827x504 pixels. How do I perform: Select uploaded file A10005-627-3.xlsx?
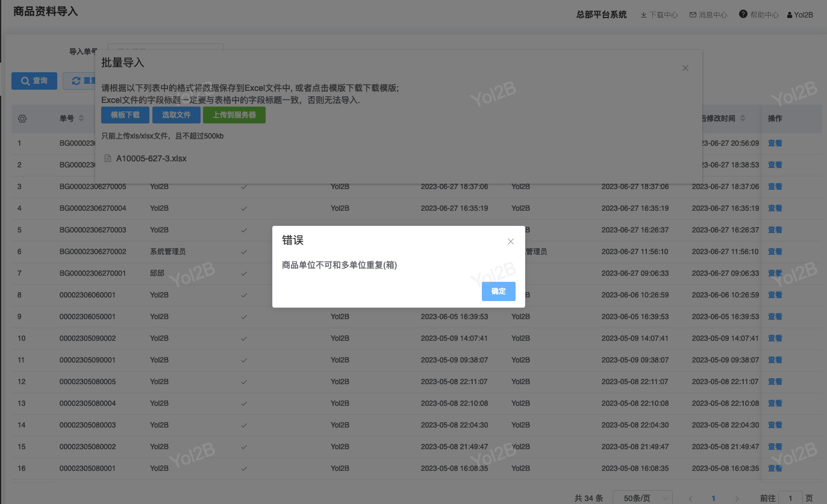tap(151, 158)
